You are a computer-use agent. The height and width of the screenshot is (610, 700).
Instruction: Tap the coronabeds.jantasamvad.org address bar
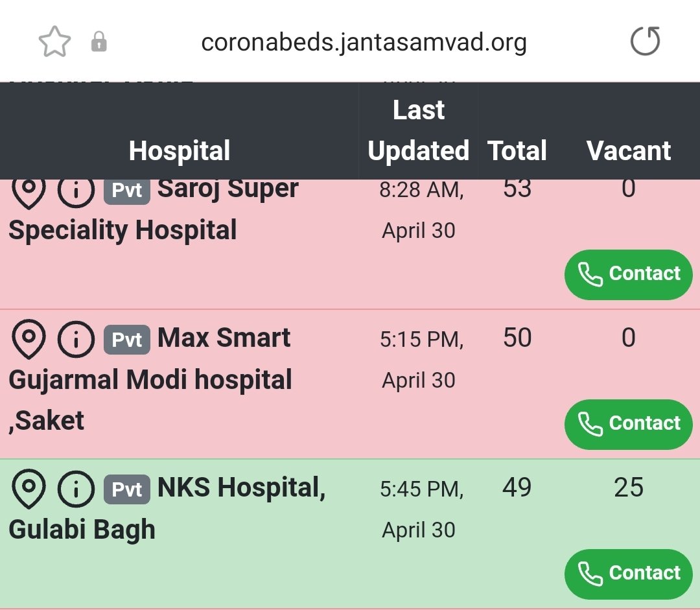[x=364, y=42]
